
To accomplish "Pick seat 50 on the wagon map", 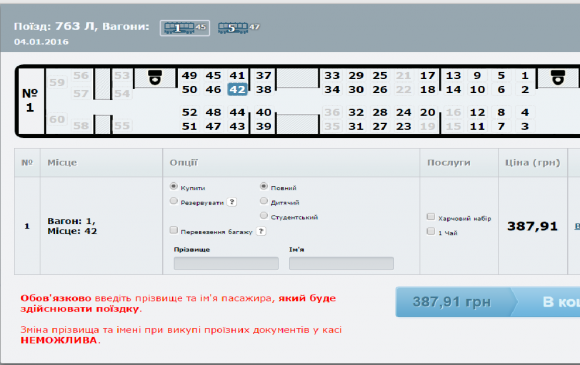I will [189, 89].
